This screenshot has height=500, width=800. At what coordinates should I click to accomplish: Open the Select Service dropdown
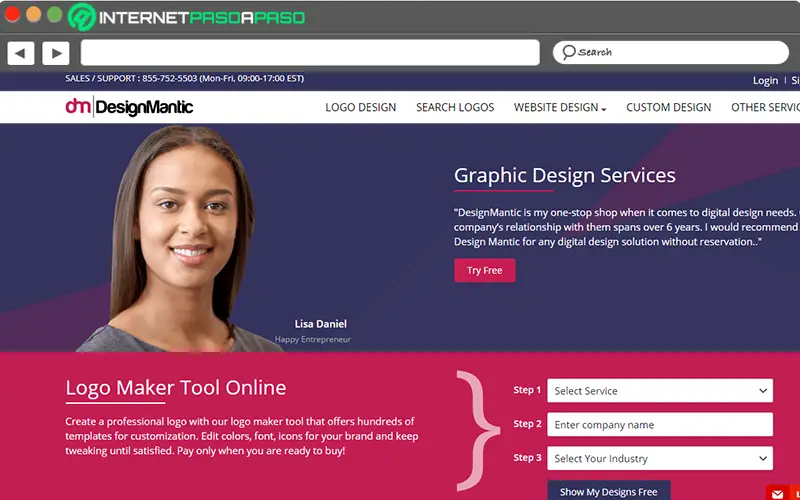(x=660, y=391)
